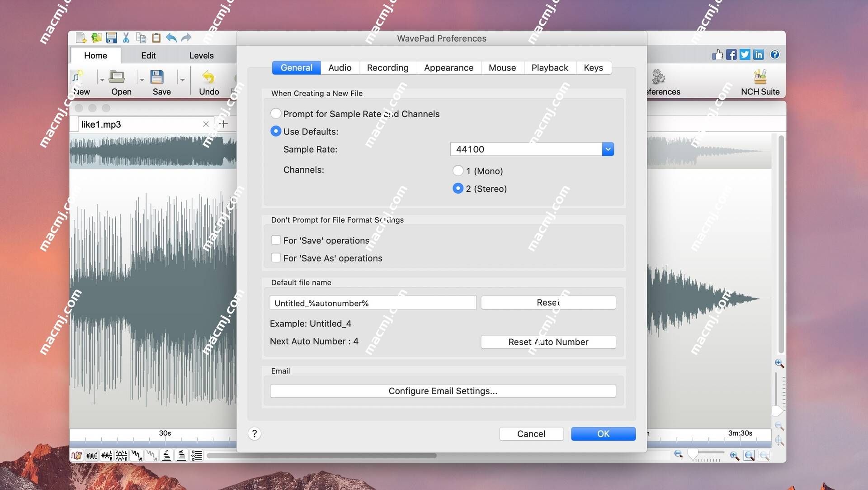
Task: Click the list options icon in bottom toolbar
Action: (x=197, y=455)
